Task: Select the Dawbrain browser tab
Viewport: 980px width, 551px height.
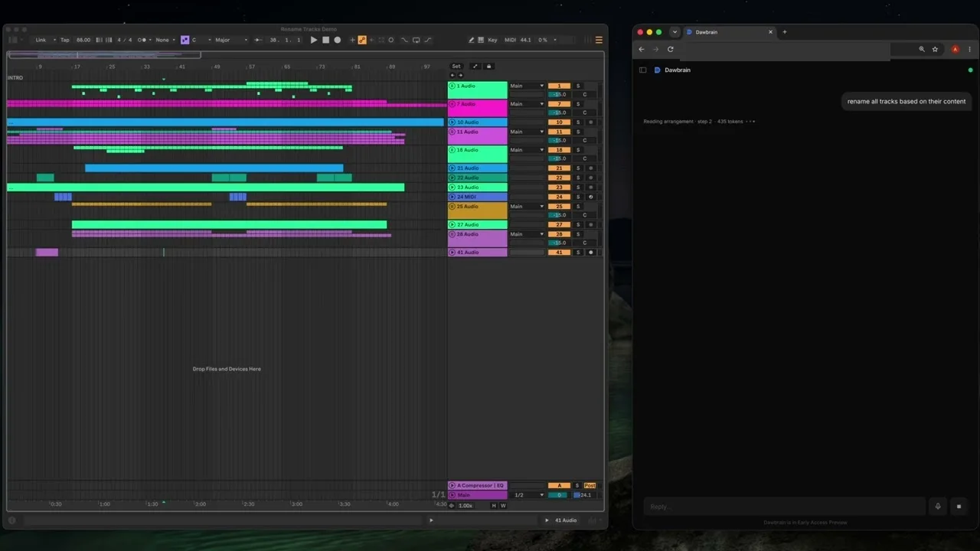Action: (729, 32)
